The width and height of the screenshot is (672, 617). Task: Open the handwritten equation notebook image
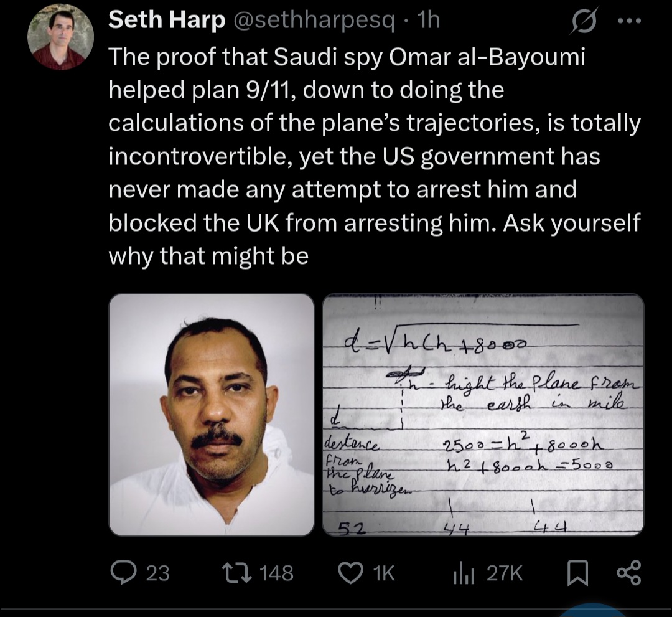click(483, 415)
